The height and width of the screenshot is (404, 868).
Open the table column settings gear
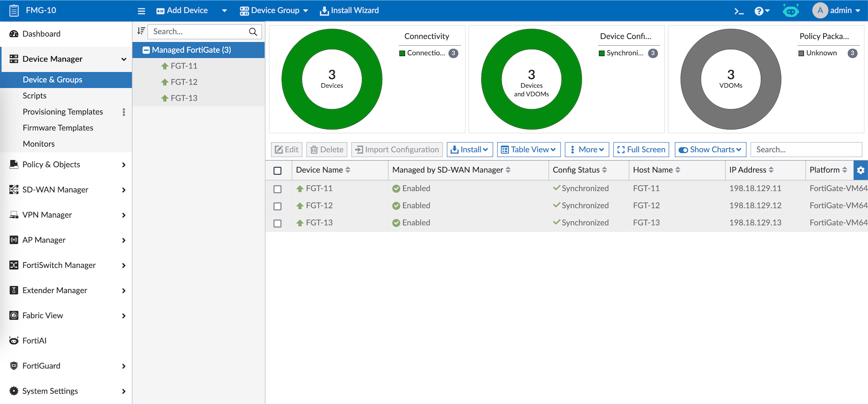[860, 170]
